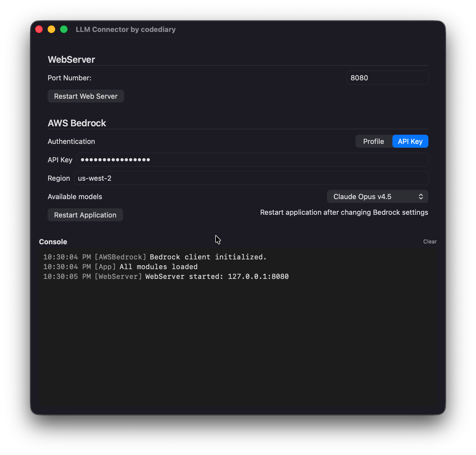Click the LLM Connector by codediary title

click(x=125, y=29)
